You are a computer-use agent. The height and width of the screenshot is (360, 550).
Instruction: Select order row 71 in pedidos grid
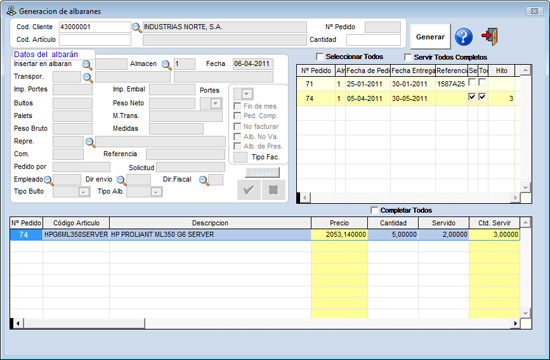tap(408, 84)
